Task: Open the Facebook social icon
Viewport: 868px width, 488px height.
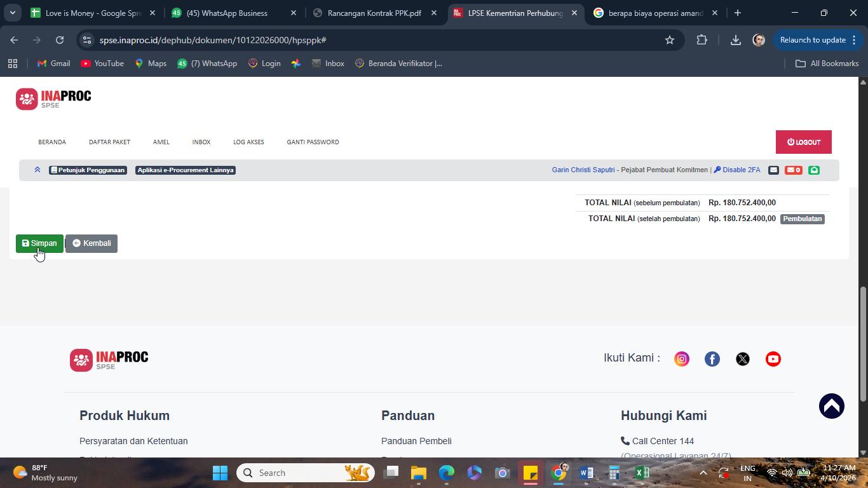Action: (x=712, y=359)
